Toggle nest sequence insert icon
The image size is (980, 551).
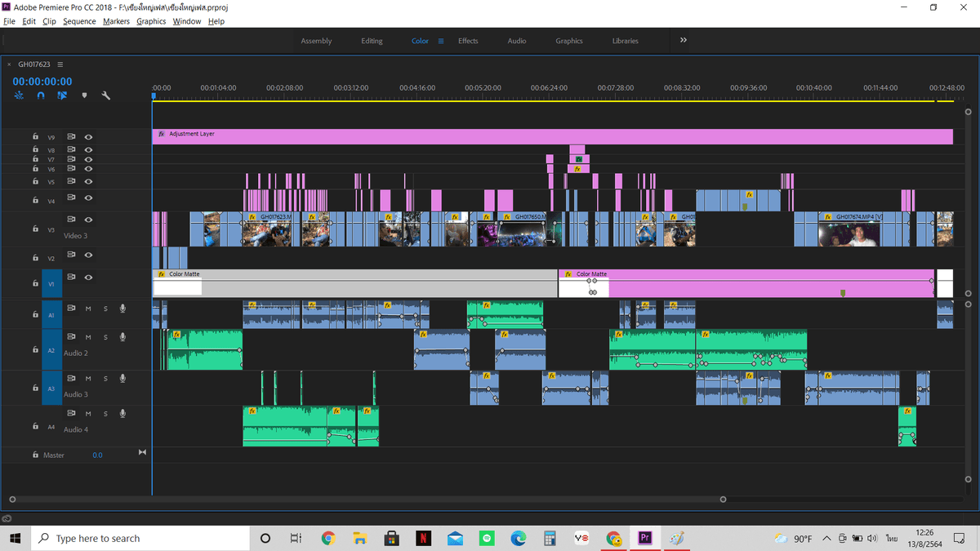[20, 96]
